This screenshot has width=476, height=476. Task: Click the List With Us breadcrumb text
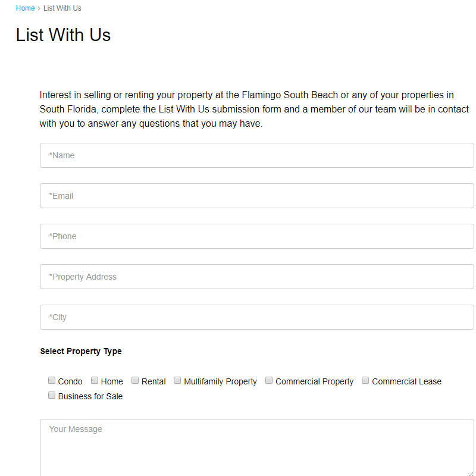tap(62, 8)
